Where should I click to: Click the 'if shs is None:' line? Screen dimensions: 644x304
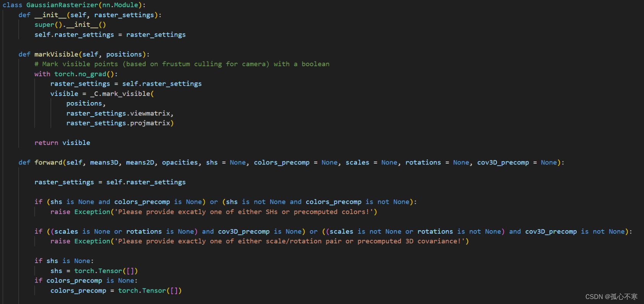tap(64, 261)
